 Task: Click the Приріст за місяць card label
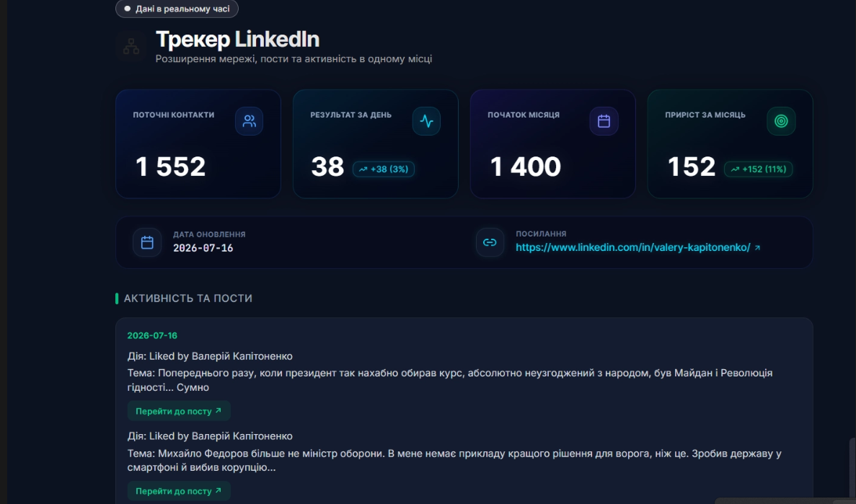click(x=705, y=115)
